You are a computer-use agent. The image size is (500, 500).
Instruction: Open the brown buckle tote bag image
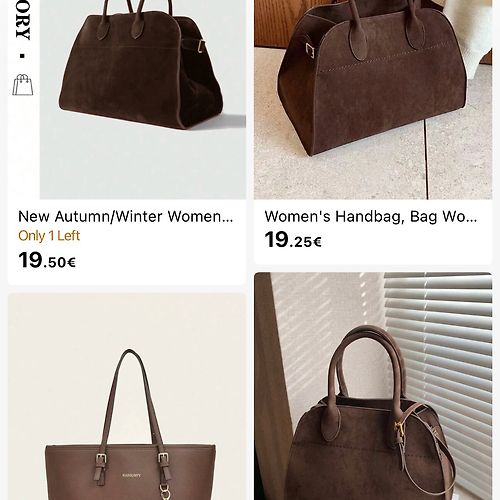click(127, 397)
